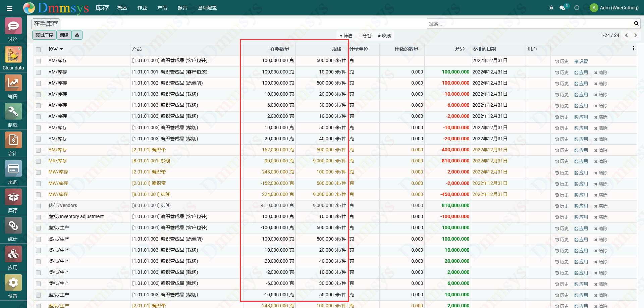Image resolution: width=644 pixels, height=308 pixels.
Task: Open the 设置 settings sidebar app
Action: (13, 287)
